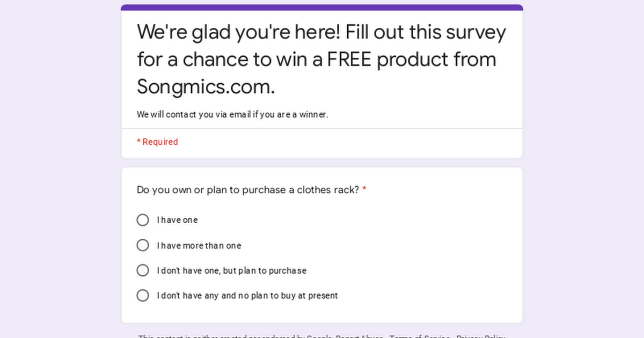Open the Report Abuse link in footer
This screenshot has height=338, width=644.
pos(360,336)
